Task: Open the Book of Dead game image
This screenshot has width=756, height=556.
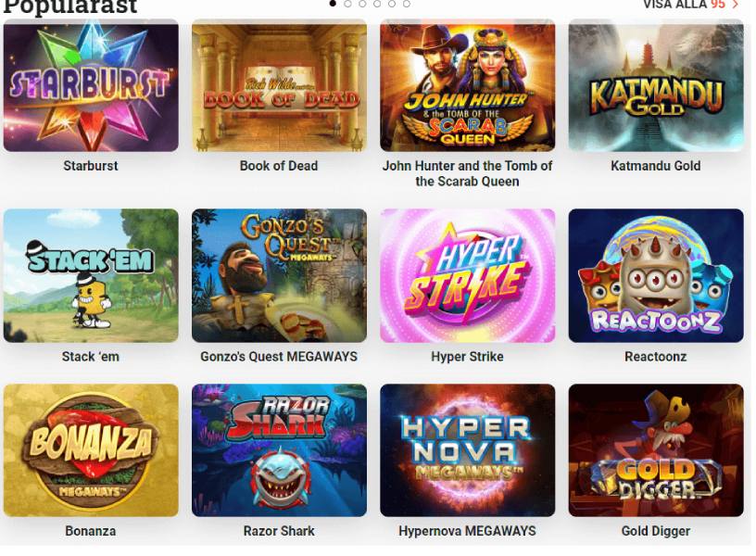Action: (279, 85)
